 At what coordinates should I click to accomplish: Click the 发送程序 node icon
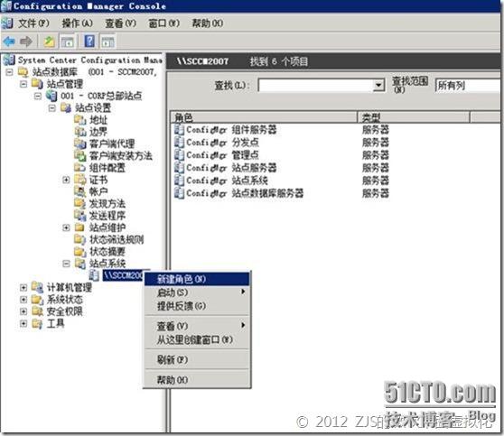[x=80, y=215]
